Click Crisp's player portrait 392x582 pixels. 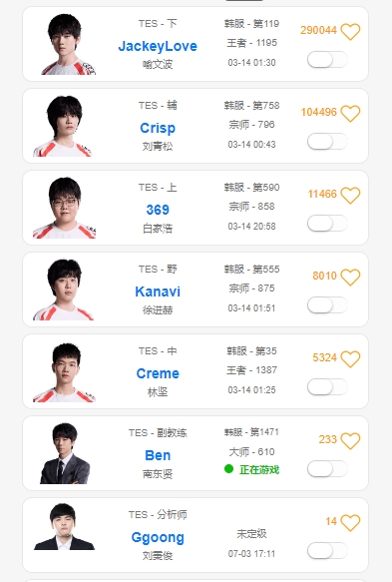(63, 126)
